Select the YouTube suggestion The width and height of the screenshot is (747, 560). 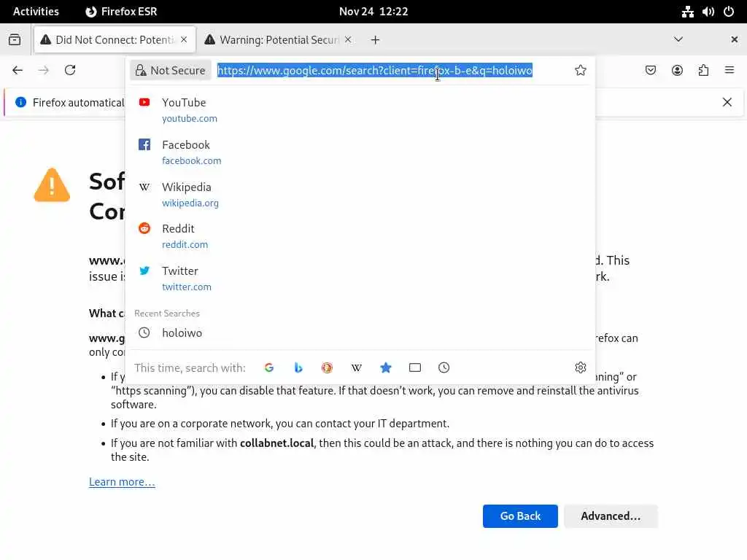click(x=360, y=110)
